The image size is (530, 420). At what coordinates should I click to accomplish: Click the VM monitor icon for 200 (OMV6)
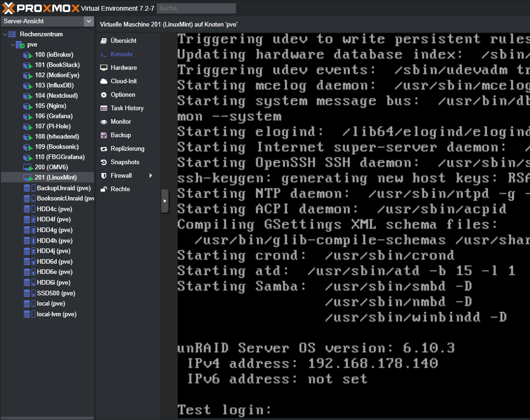tap(28, 167)
